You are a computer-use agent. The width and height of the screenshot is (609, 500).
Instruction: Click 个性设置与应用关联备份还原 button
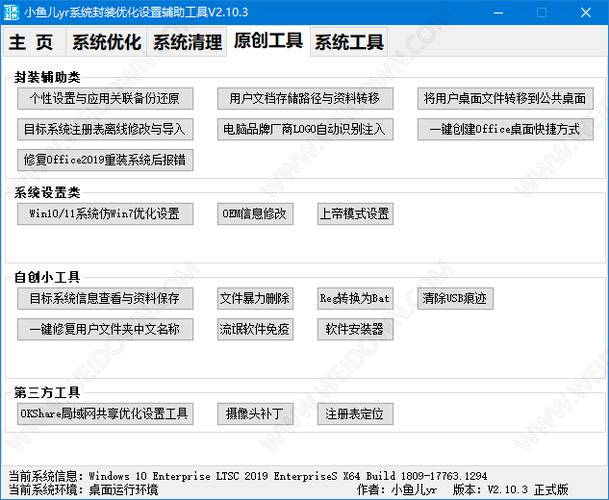pos(105,98)
